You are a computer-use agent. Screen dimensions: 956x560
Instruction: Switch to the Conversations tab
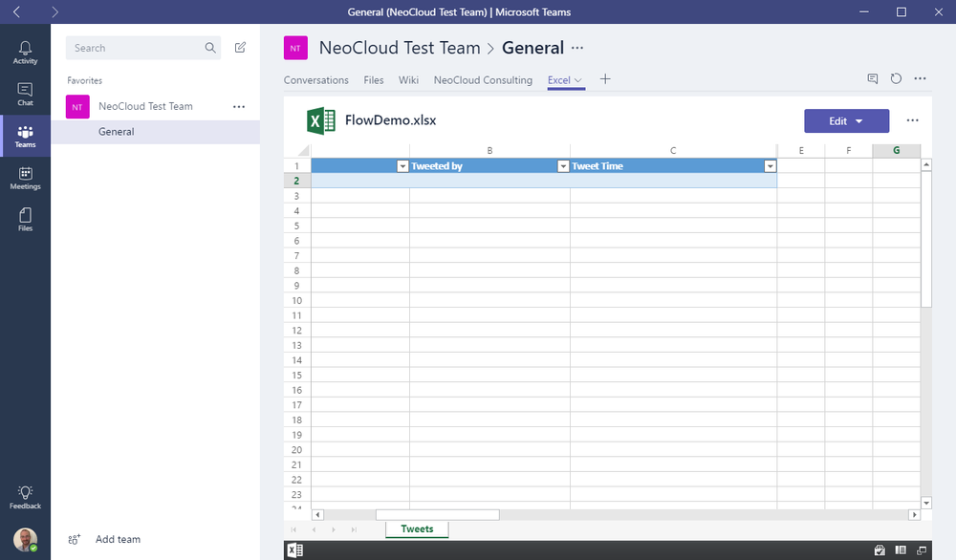click(x=315, y=80)
